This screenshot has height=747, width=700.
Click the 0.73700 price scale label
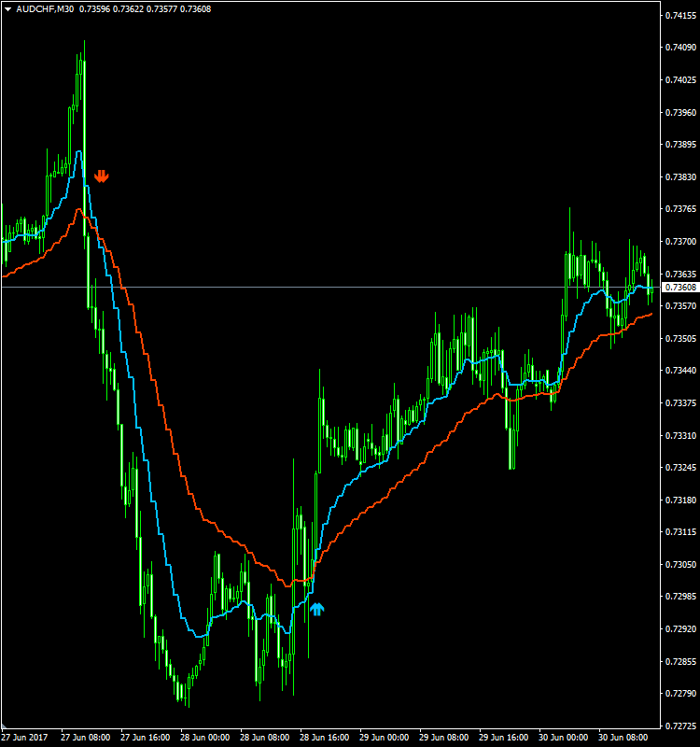pyautogui.click(x=680, y=242)
